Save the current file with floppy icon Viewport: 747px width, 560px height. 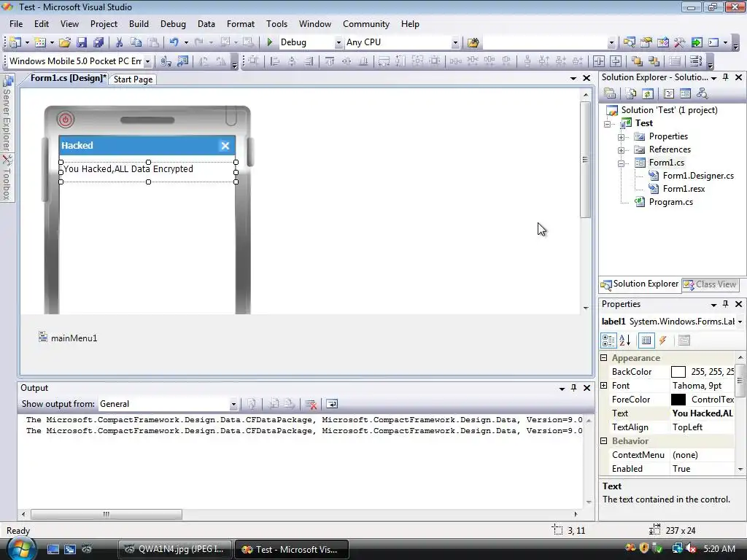point(82,42)
